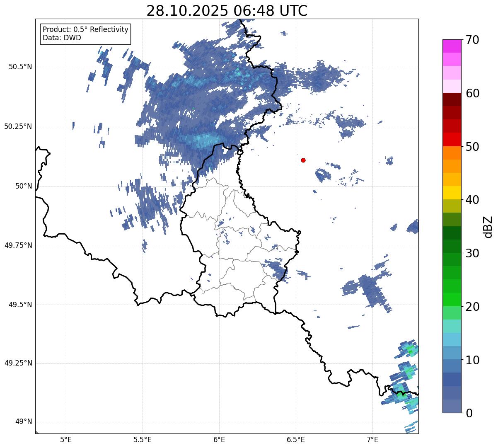The height and width of the screenshot is (448, 498).
Task: Click the orange colorbar segment below 50
Action: click(x=452, y=153)
